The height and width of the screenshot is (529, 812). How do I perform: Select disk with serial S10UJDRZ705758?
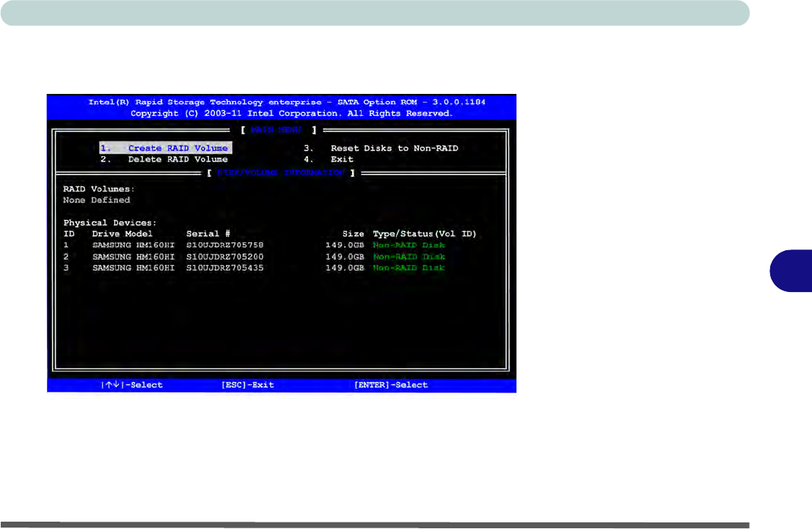[x=224, y=245]
